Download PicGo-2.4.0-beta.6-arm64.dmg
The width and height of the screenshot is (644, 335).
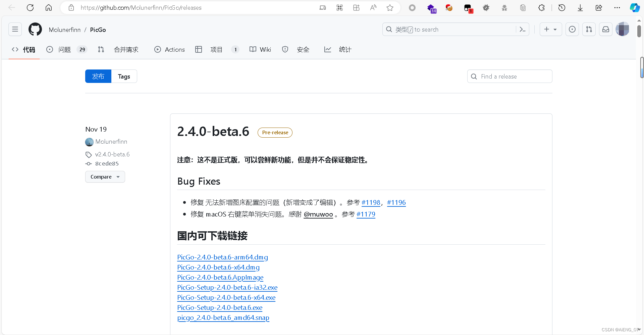222,257
